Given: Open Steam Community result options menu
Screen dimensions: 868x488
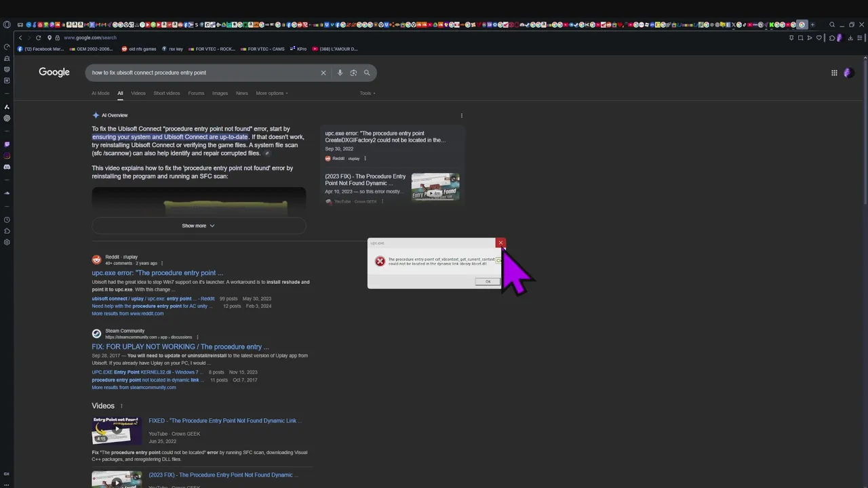Looking at the screenshot, I should tap(197, 337).
